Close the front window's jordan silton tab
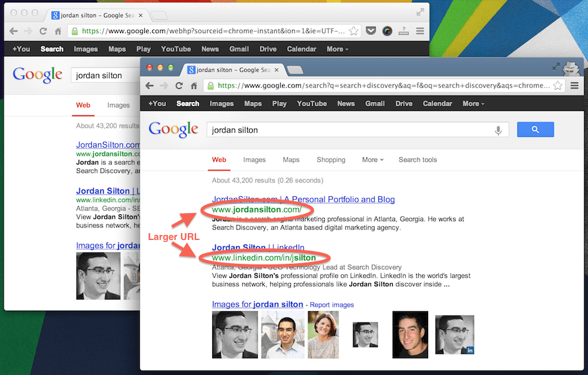This screenshot has width=588, height=375. click(277, 70)
